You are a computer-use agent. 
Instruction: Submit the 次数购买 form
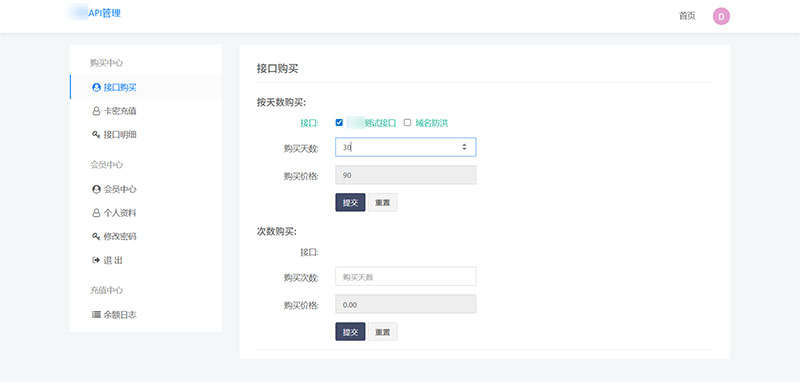coord(350,332)
